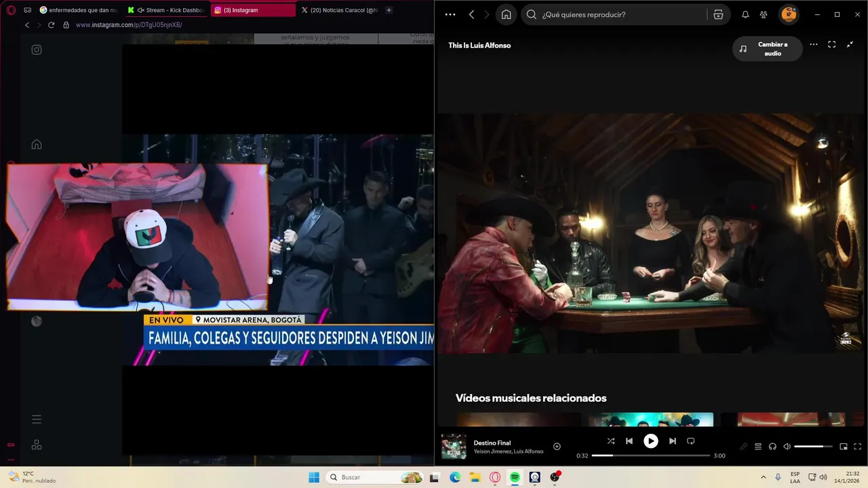This screenshot has height=488, width=868.
Task: Open the Windows Start menu
Action: click(314, 477)
